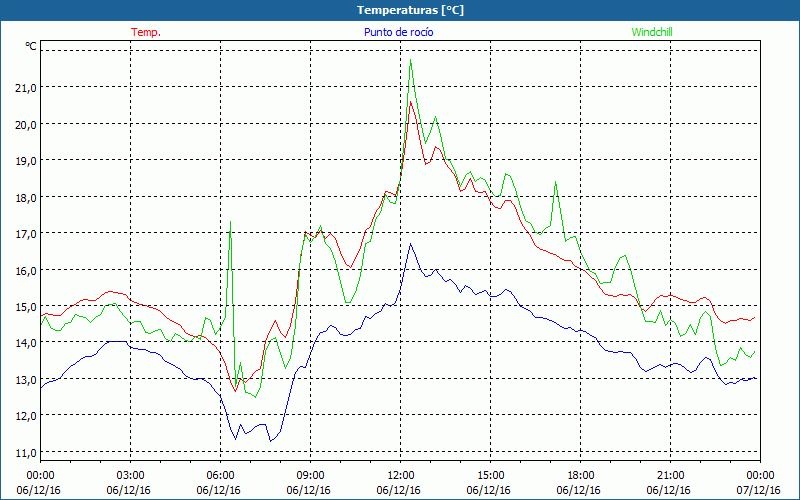Click the 21,0 y-axis value
The height and width of the screenshot is (500, 800).
[27, 88]
